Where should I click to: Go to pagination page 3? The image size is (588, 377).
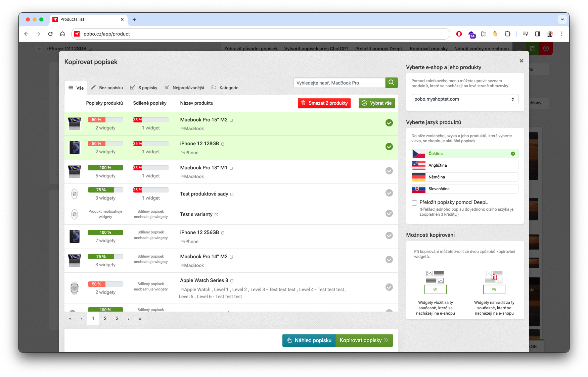point(117,319)
